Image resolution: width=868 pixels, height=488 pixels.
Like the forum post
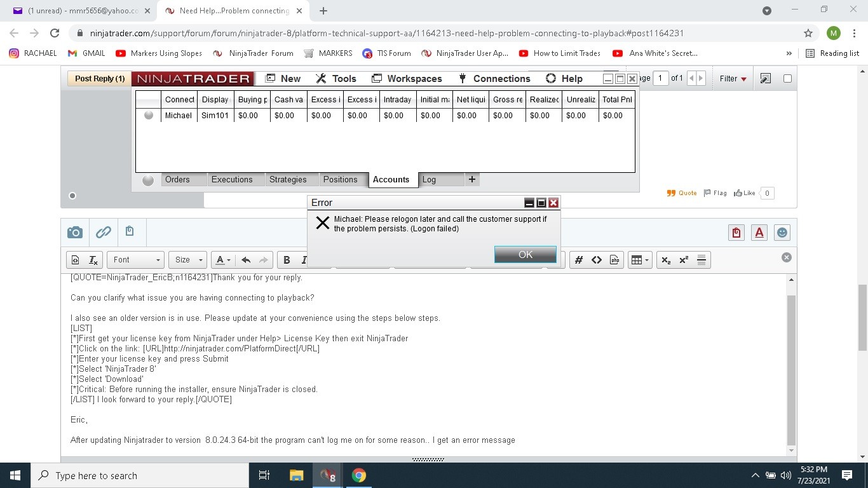coord(744,193)
